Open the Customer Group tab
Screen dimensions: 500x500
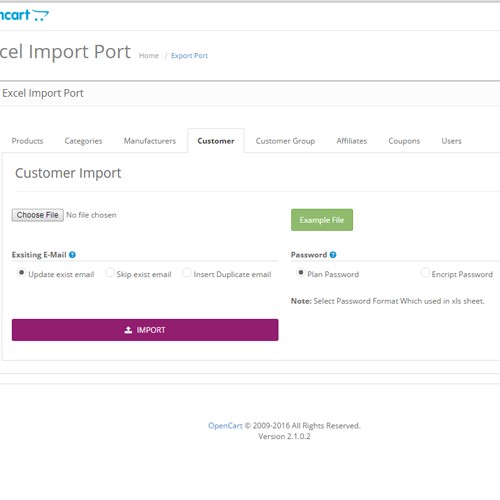click(285, 141)
